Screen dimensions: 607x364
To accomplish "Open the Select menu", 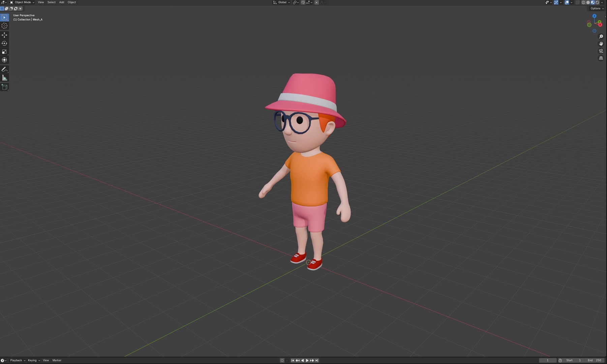I will (52, 2).
